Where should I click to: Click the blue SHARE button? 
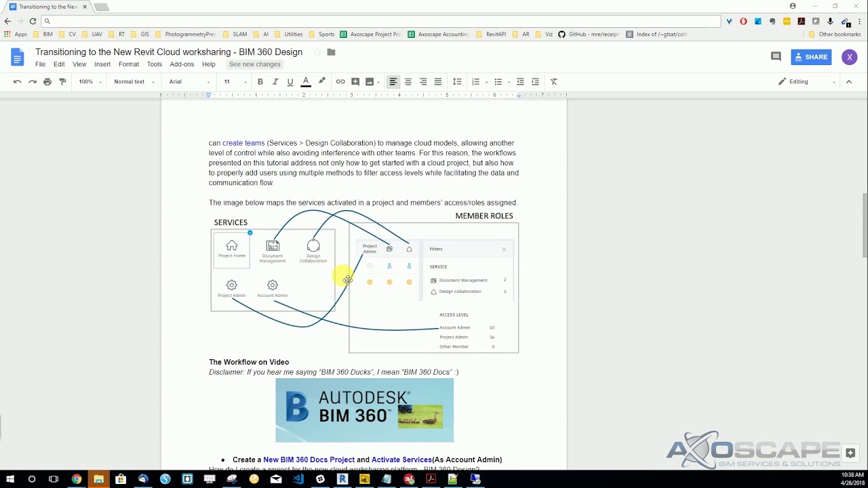811,57
